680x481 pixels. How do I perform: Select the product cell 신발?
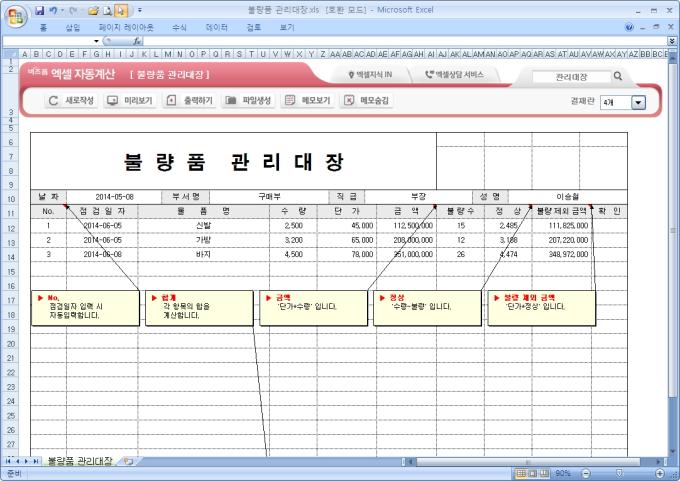tap(203, 226)
